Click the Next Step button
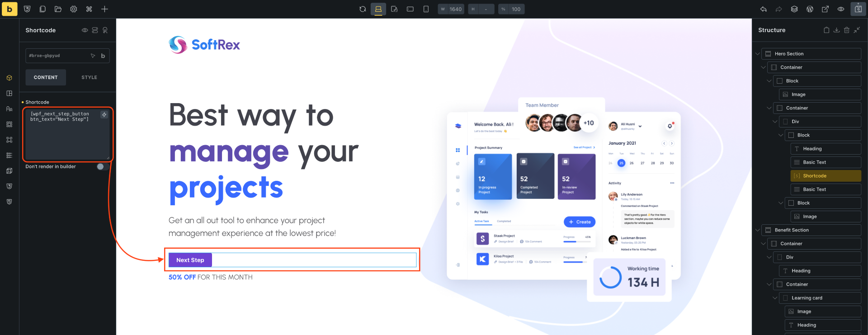Screen dimensions: 868x335 point(190,260)
